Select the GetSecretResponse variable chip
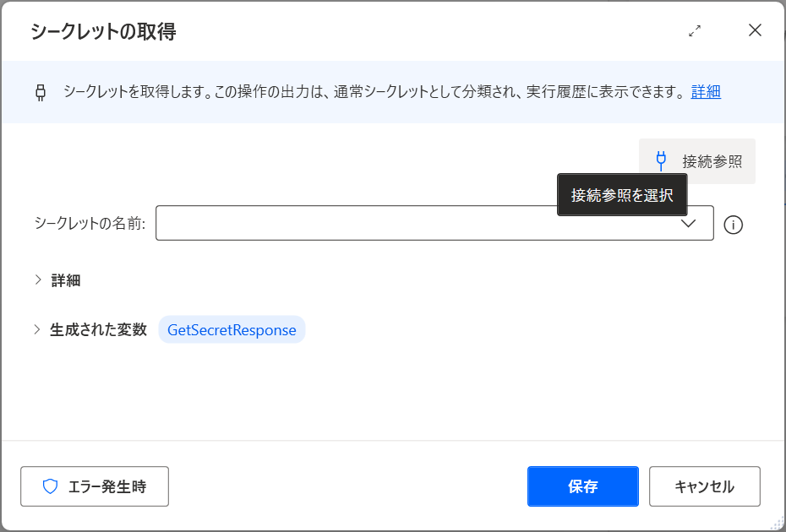786x532 pixels. point(232,329)
